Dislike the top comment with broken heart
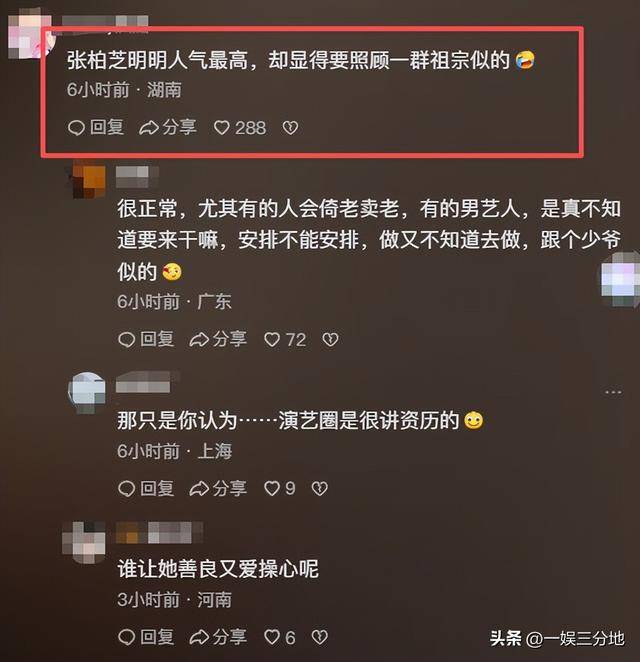 click(290, 128)
